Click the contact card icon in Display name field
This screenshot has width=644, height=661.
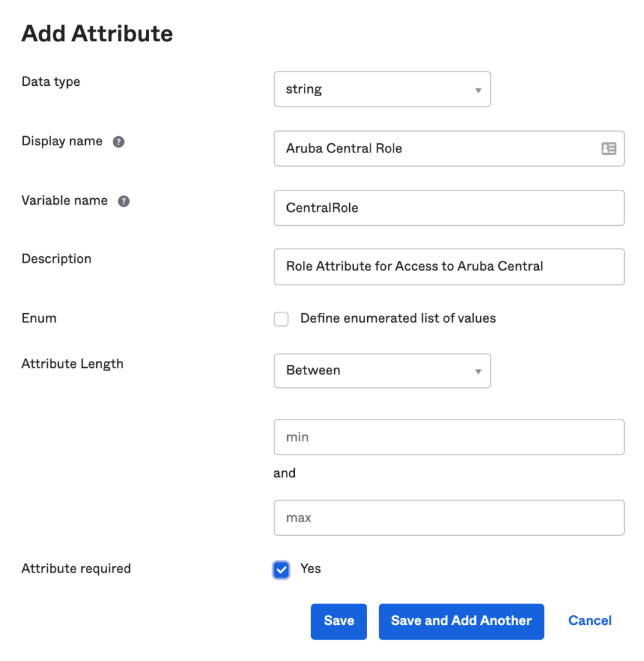click(x=609, y=148)
